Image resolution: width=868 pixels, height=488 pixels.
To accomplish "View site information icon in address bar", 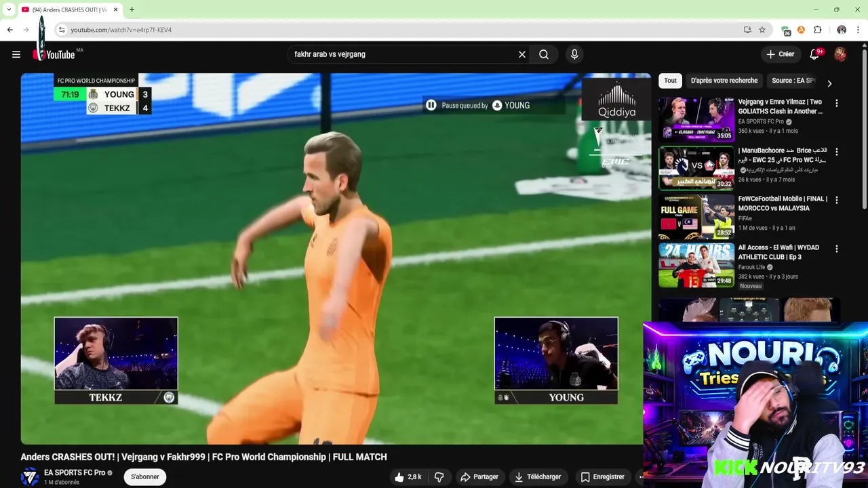I will point(62,30).
